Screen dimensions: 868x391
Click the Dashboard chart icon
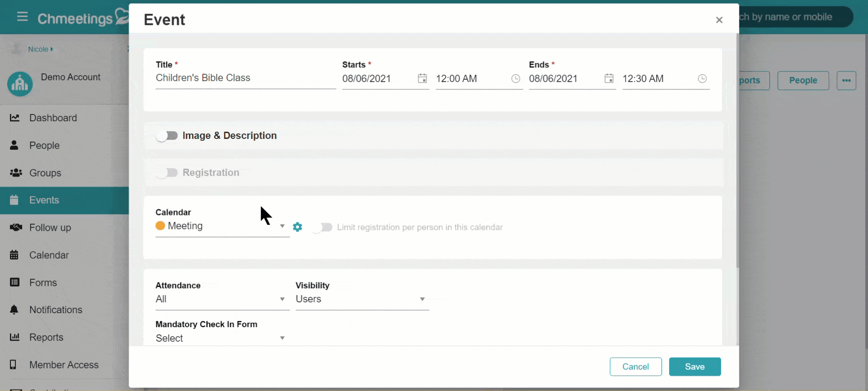point(15,118)
